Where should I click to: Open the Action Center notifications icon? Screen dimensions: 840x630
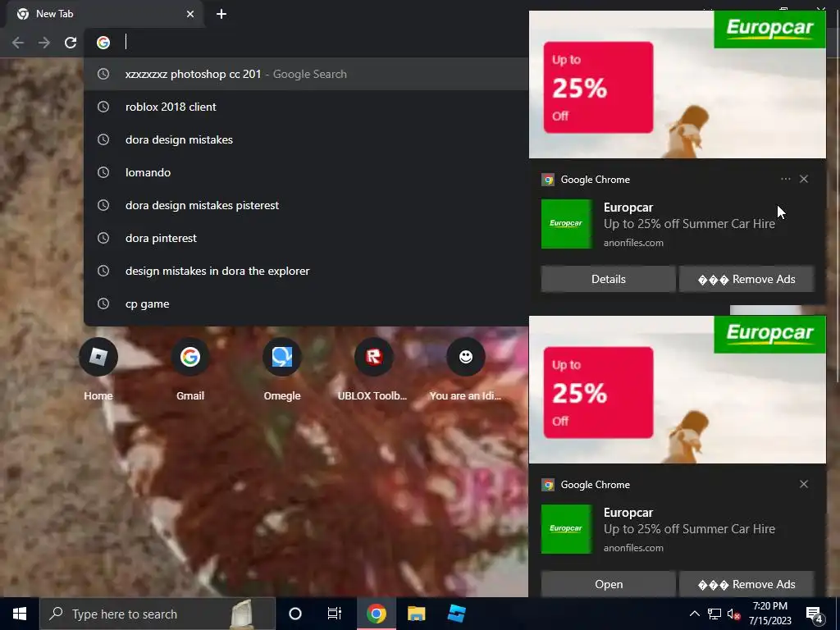(x=814, y=614)
